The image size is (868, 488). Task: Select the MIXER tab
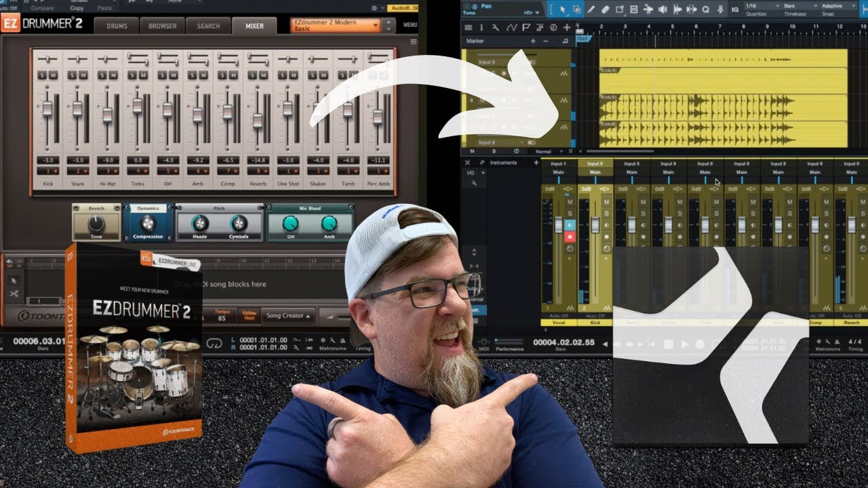[254, 26]
